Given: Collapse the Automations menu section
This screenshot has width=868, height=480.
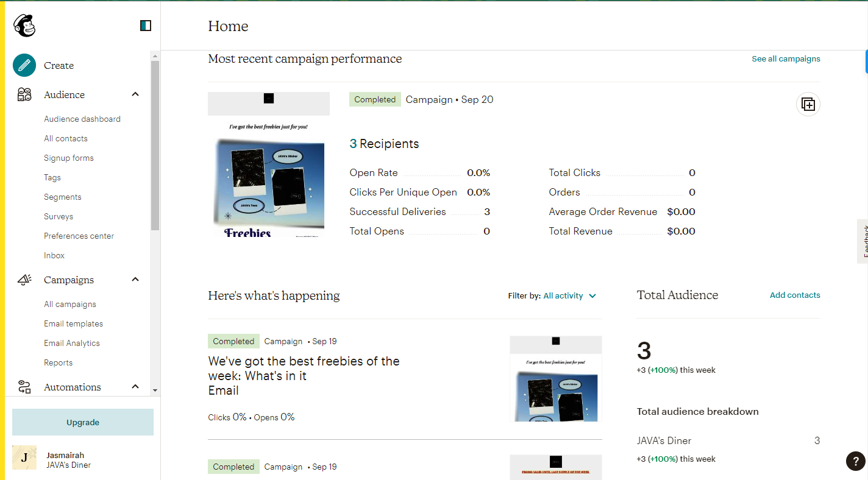Looking at the screenshot, I should pyautogui.click(x=135, y=387).
